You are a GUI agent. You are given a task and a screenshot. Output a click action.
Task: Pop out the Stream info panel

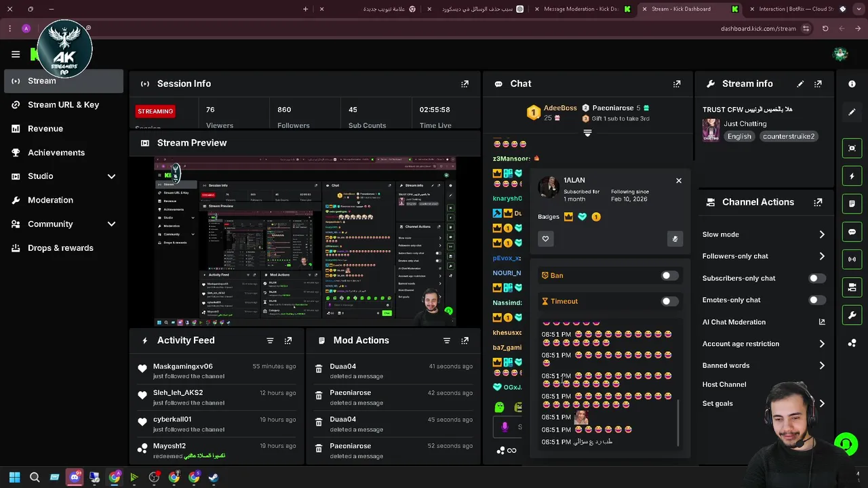pyautogui.click(x=818, y=84)
